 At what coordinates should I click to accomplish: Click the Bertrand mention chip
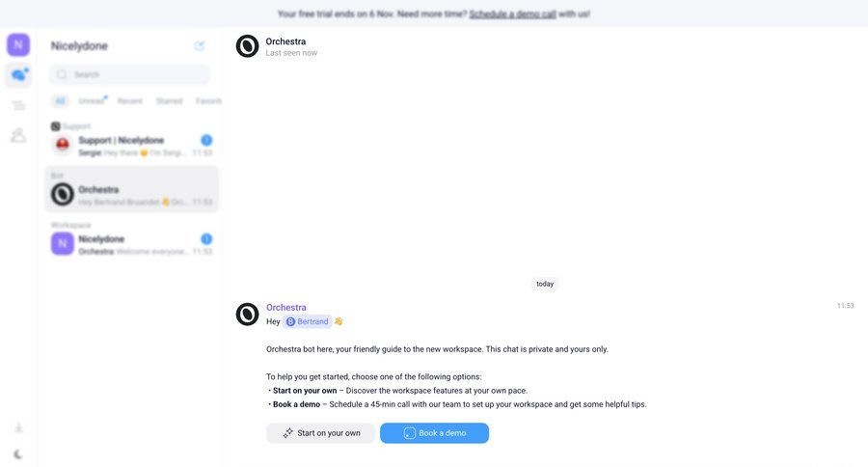pyautogui.click(x=308, y=321)
